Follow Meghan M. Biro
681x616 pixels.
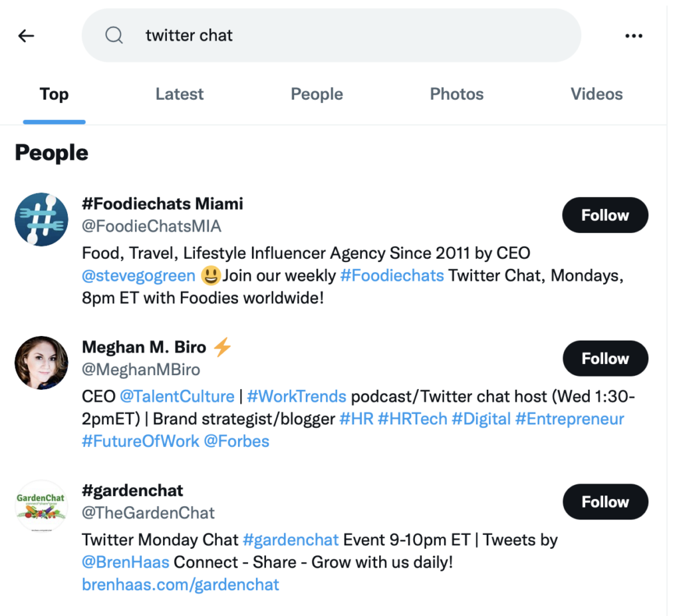[605, 358]
